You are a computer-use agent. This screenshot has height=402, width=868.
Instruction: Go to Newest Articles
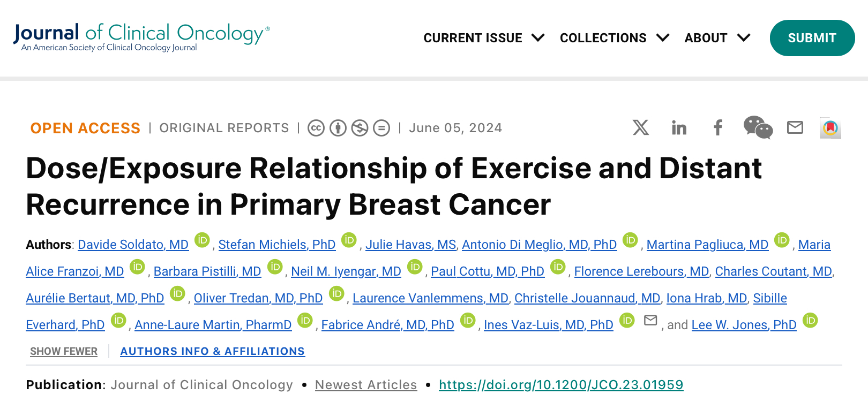point(366,385)
